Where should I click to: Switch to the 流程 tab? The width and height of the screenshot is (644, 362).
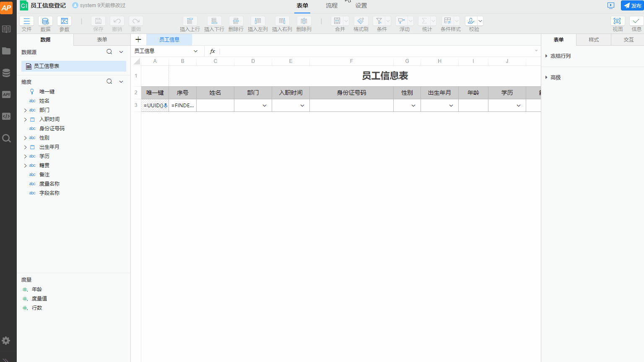[331, 5]
